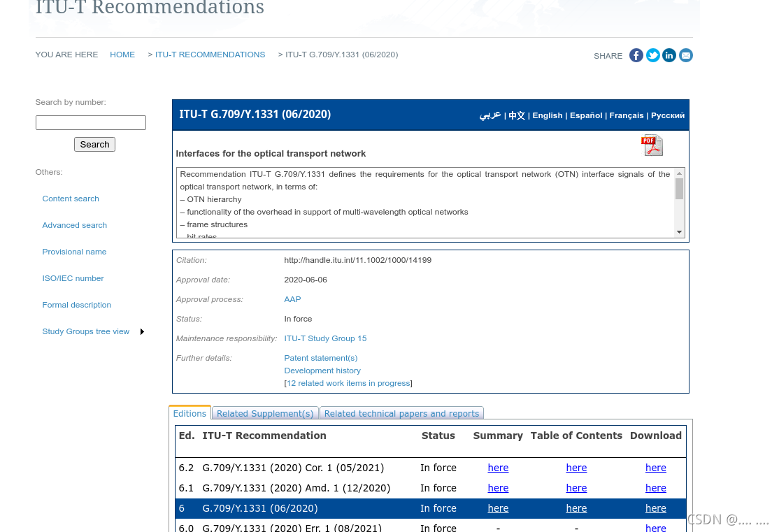Open Patent statement(s) link

click(x=321, y=358)
